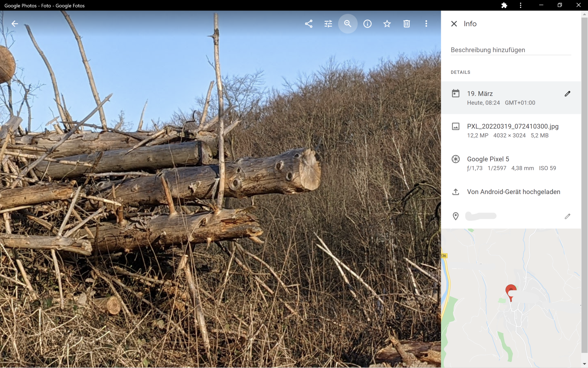Open browser extensions puzzle icon

(504, 5)
